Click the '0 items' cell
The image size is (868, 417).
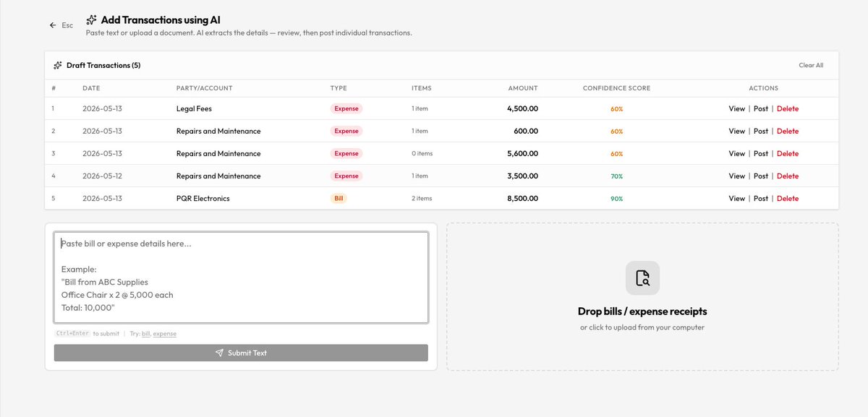[x=422, y=153]
